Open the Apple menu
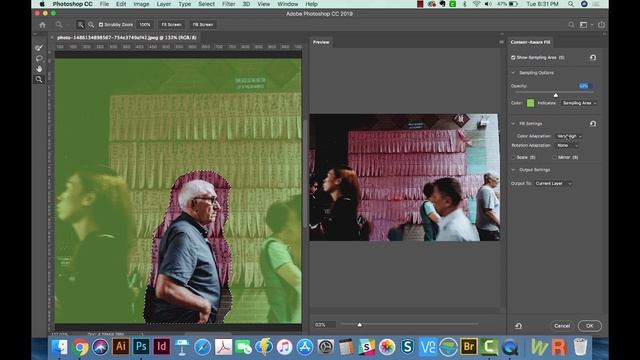Viewport: 640px width, 360px height. 42,4
